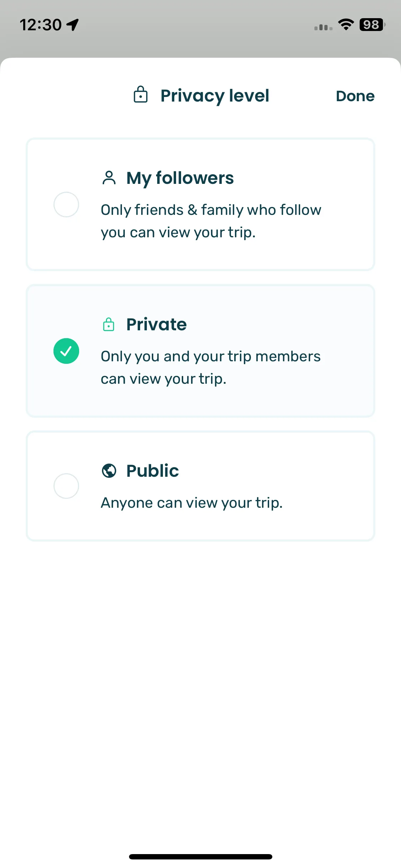Tap the globe icon next to Public
The image size is (401, 868).
coord(109,470)
